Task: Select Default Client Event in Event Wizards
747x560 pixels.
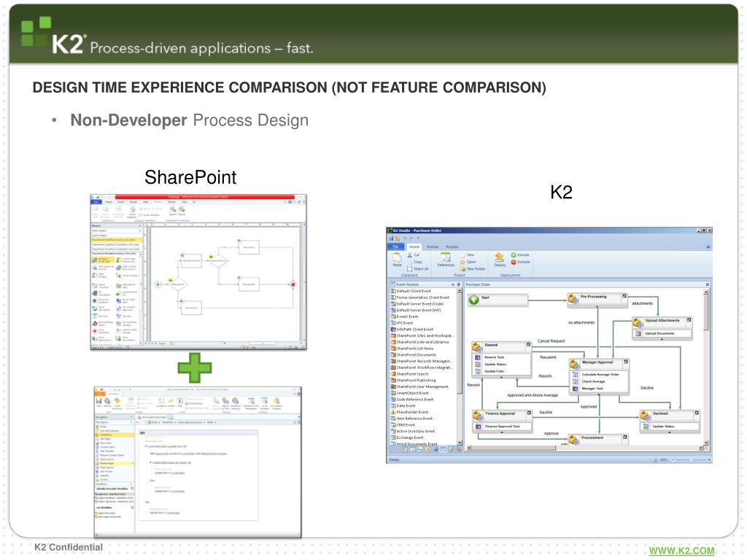Action: (411, 291)
